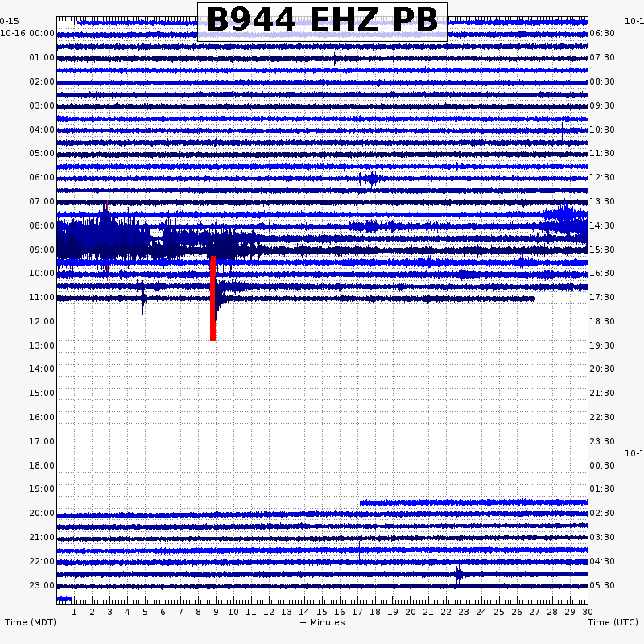The width and height of the screenshot is (644, 644).
Task: Click the '+ Minutes' axis caption
Action: tap(323, 622)
